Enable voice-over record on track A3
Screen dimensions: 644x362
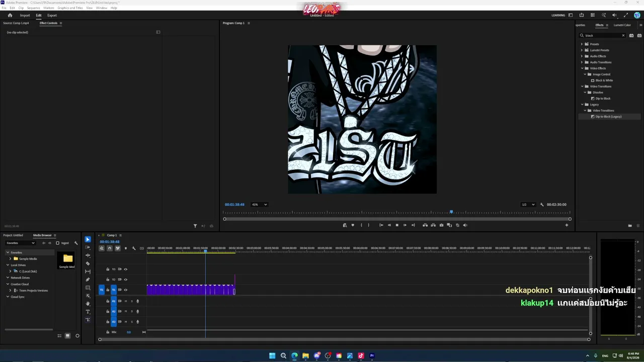138,322
